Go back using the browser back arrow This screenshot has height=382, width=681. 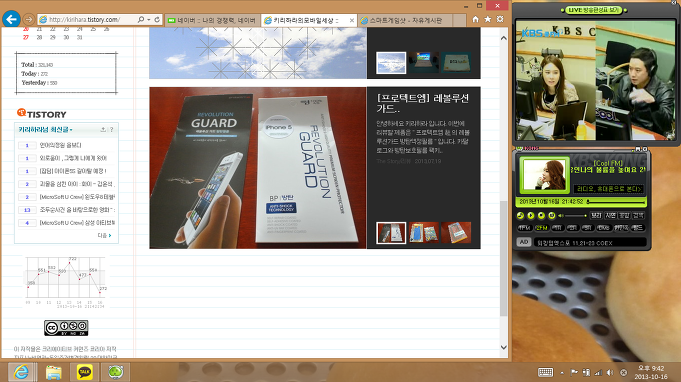point(11,19)
